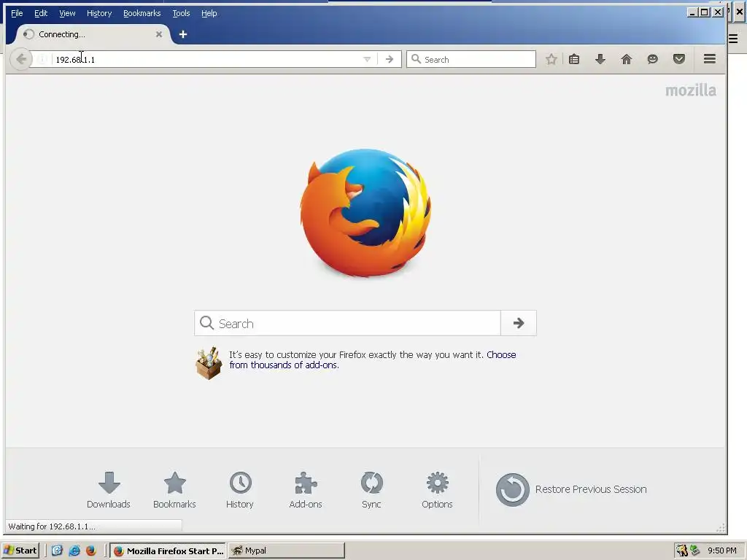Open the File menu
Image resolution: width=747 pixels, height=560 pixels.
point(17,13)
